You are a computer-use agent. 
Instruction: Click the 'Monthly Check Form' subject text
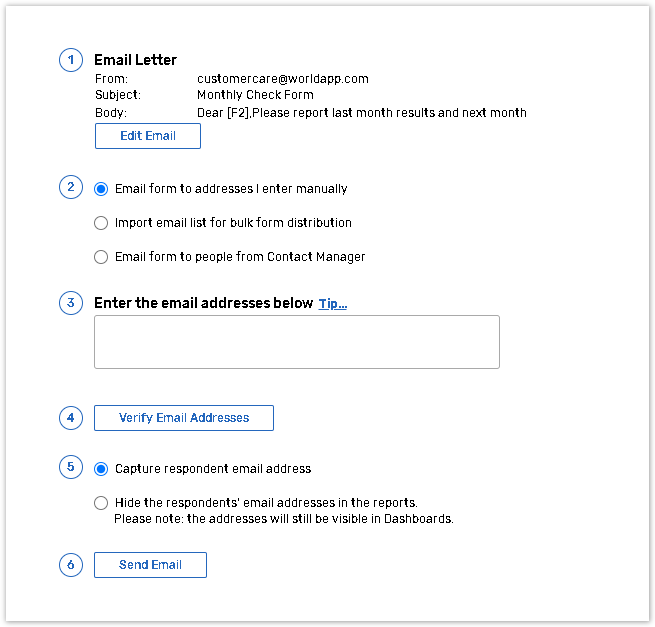click(255, 96)
